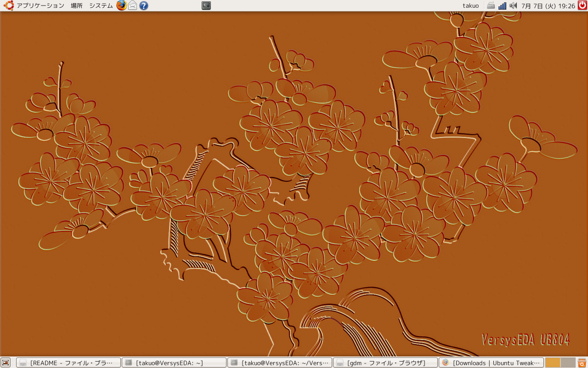Launch the terminal from the top panel
The height and width of the screenshot is (368, 588).
pyautogui.click(x=206, y=6)
